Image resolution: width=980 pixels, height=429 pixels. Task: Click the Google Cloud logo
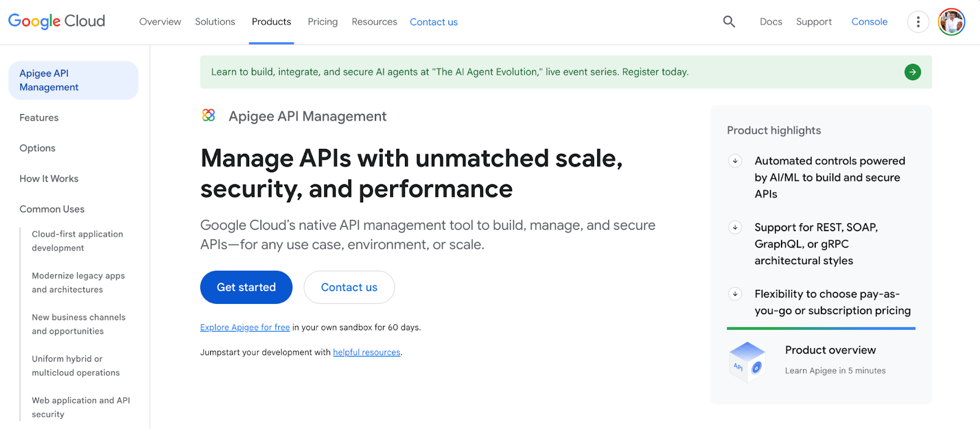56,21
